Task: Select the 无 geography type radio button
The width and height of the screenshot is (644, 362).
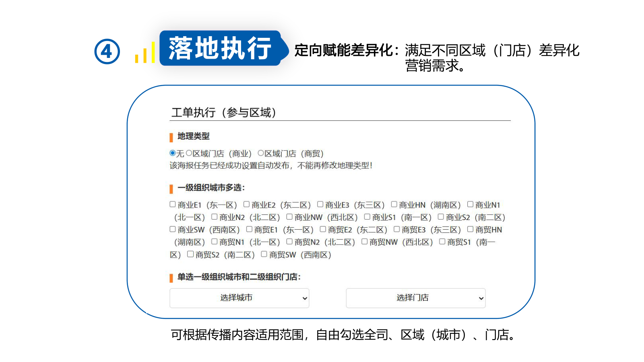Action: coord(172,153)
